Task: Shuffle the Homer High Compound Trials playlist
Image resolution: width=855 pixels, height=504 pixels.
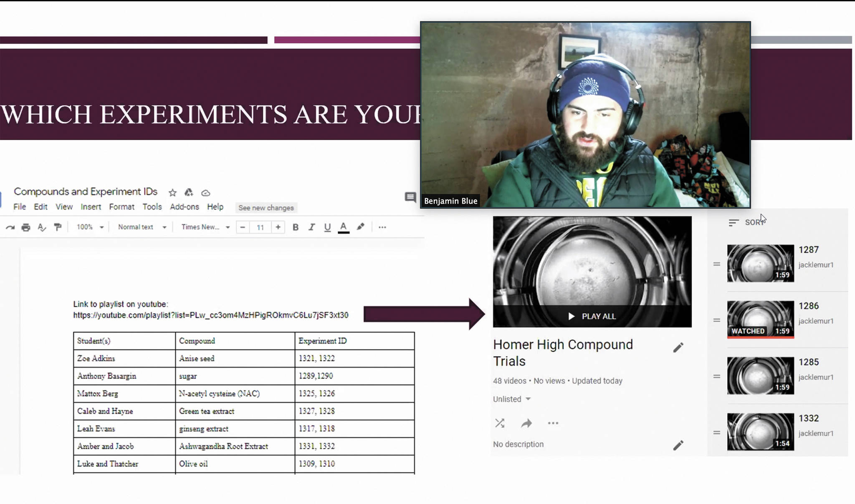Action: 500,423
